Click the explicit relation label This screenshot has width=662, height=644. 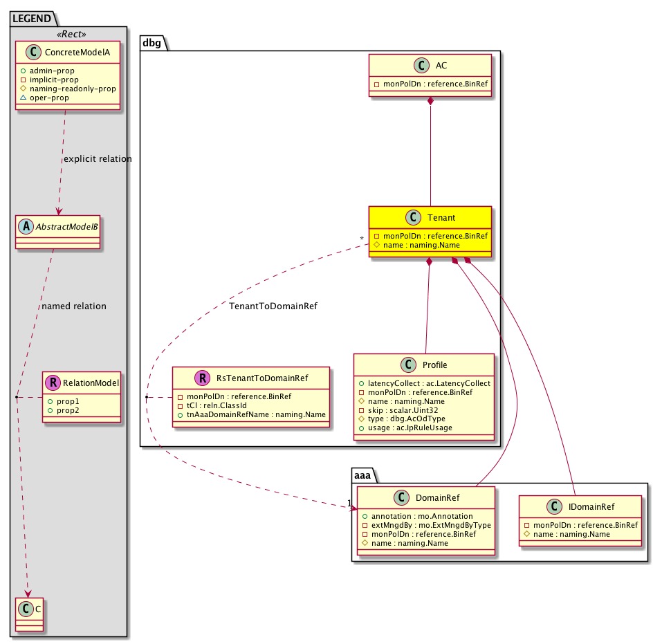pyautogui.click(x=97, y=159)
